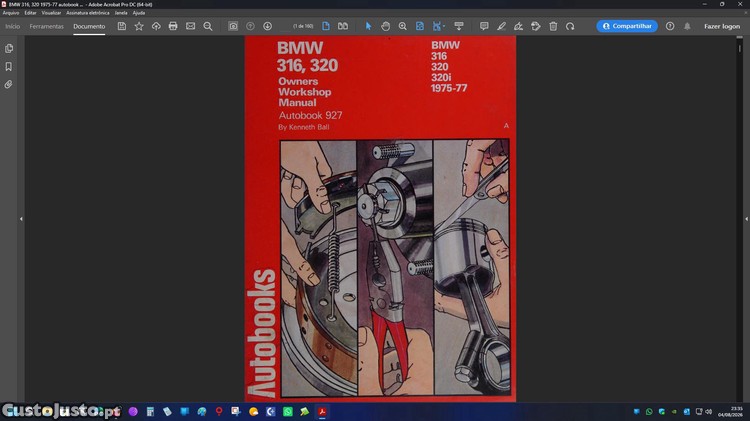Fit the page to window
This screenshot has width=750, height=421.
pyautogui.click(x=419, y=26)
